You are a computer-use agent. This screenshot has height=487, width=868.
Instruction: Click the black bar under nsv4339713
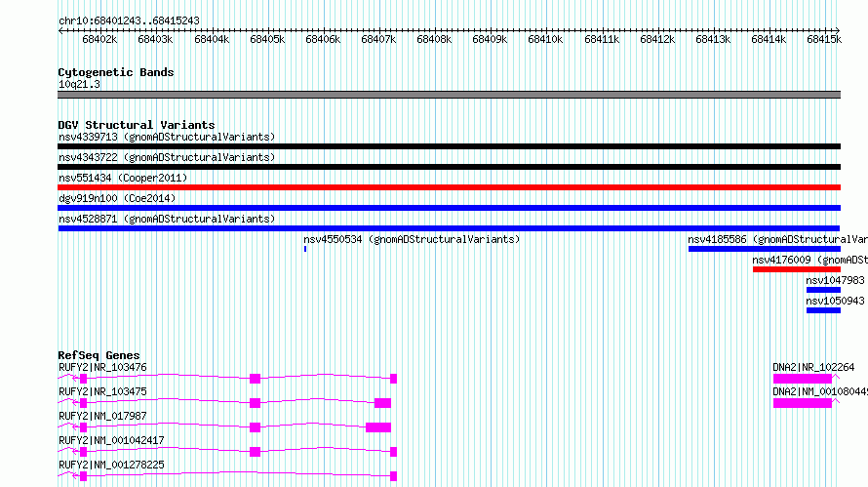click(449, 146)
